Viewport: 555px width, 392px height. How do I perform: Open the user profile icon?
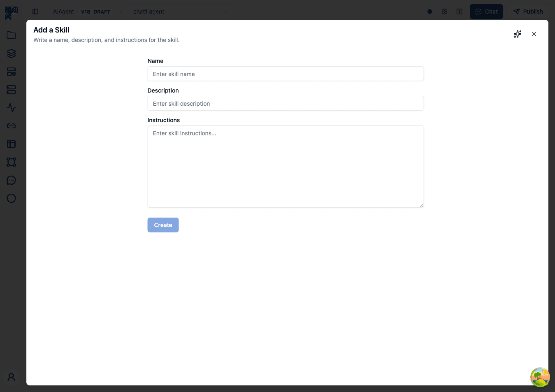click(11, 377)
